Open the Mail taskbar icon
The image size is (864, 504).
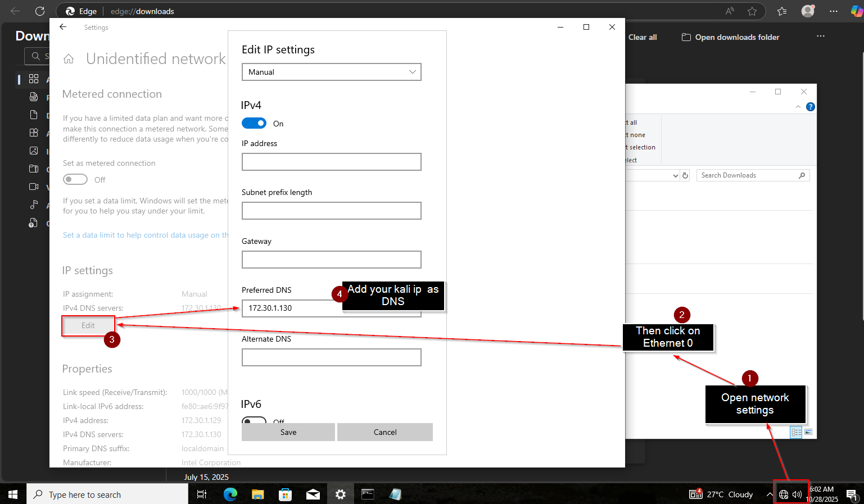(313, 494)
